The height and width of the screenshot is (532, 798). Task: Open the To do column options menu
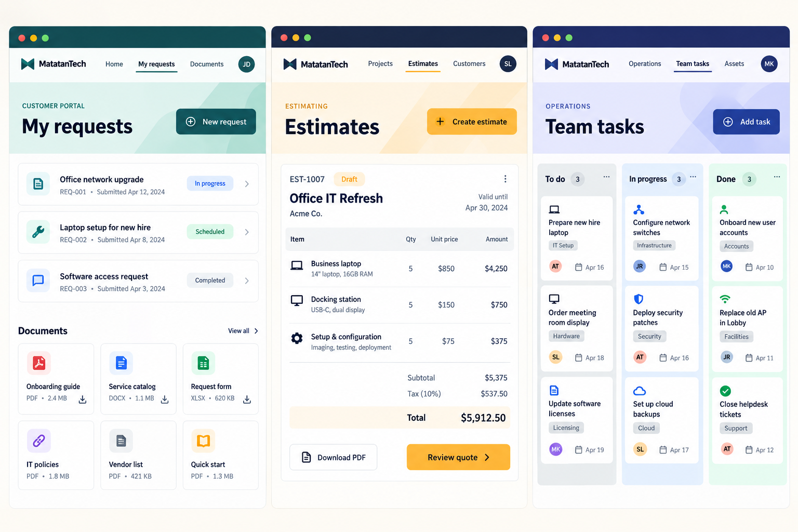click(606, 177)
